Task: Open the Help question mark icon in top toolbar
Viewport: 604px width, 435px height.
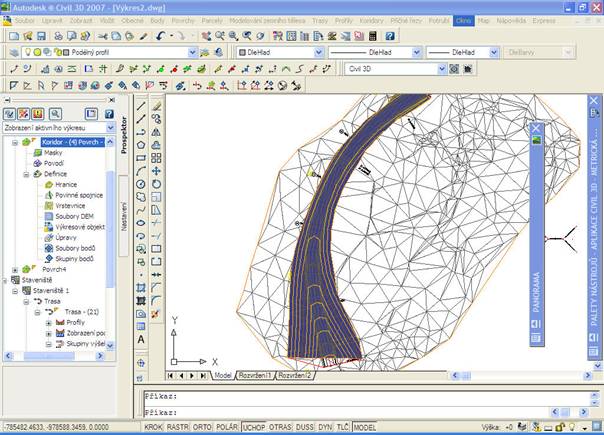Action: click(x=390, y=36)
